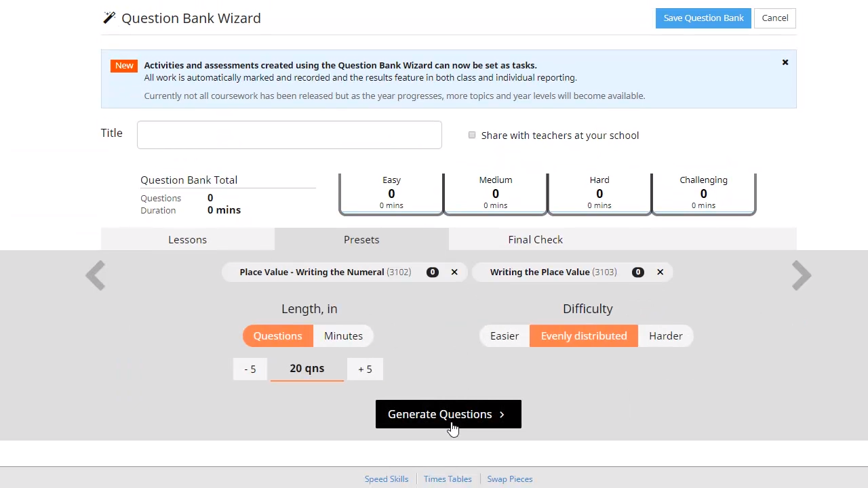
Task: Set length mode to Minutes
Action: tap(343, 335)
